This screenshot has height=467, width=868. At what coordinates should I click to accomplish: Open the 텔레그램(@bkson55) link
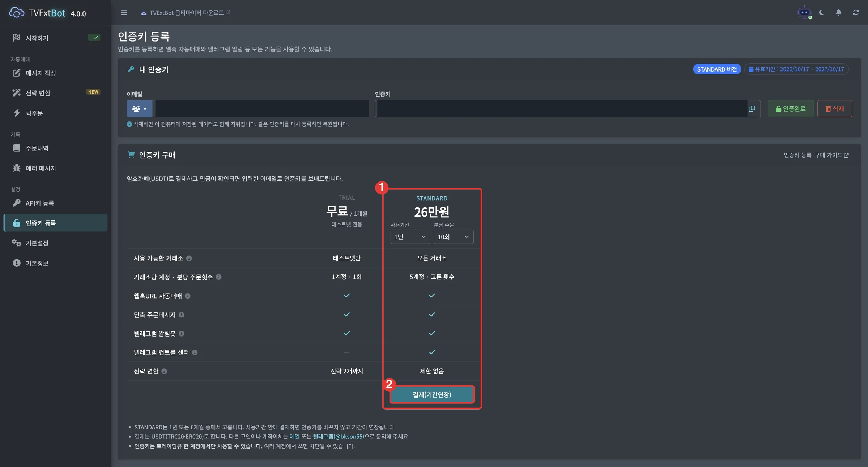click(338, 436)
